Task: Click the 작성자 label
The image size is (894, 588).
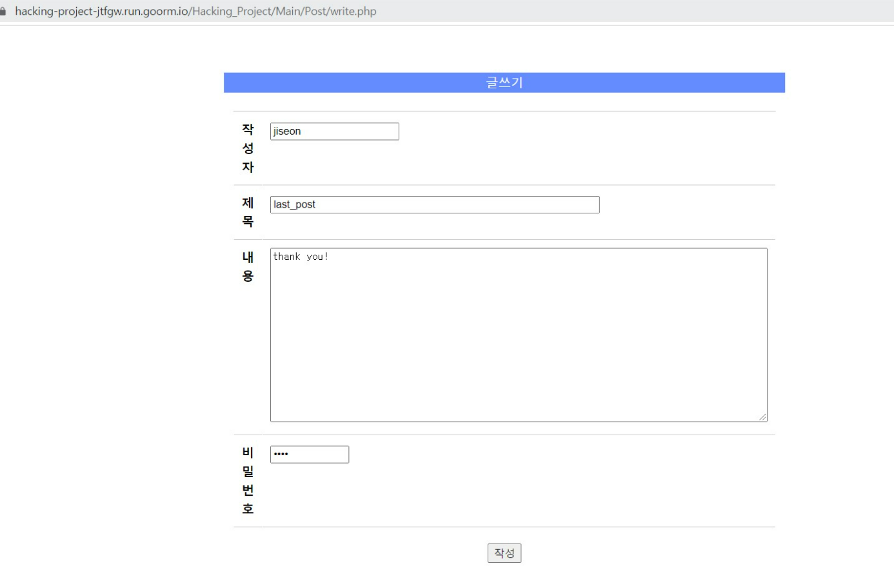Action: pos(248,148)
